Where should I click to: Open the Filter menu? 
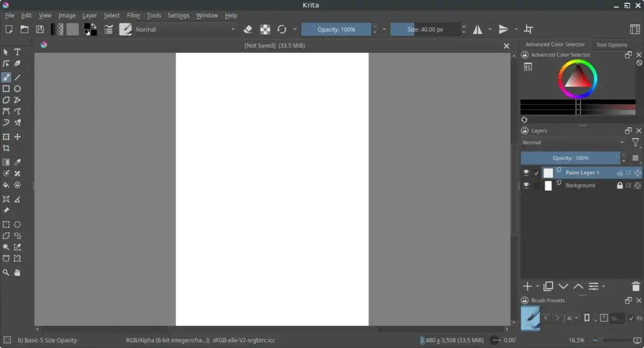pyautogui.click(x=133, y=15)
